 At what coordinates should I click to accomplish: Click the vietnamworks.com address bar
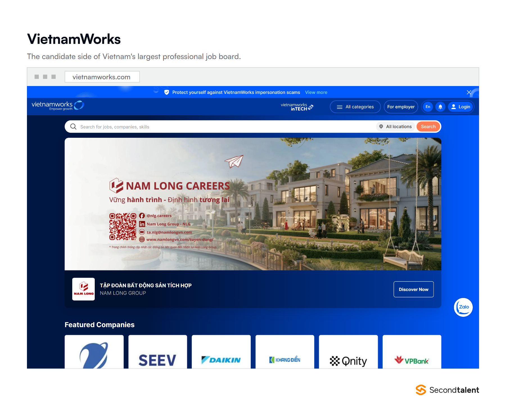click(102, 77)
